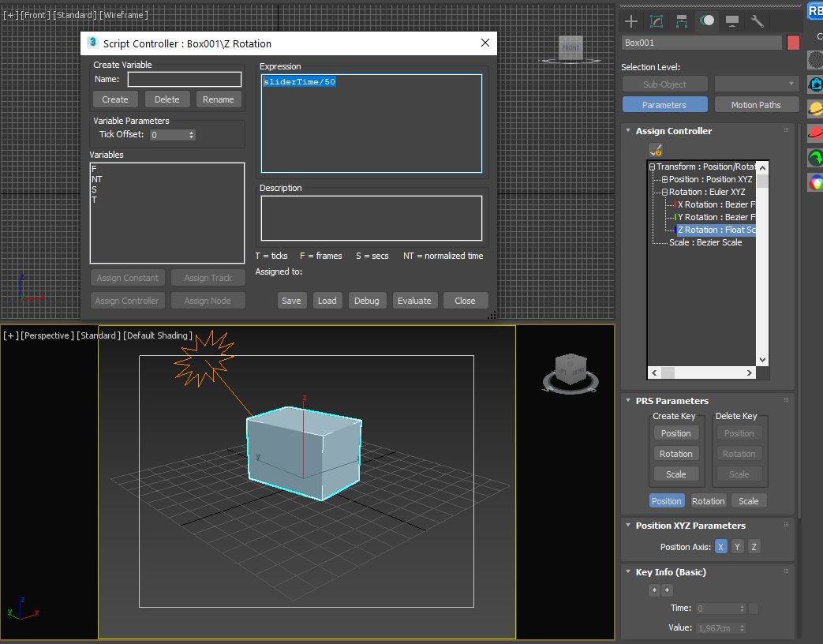Switch to the Modify panel icon
Screen dimensions: 823x644
click(x=656, y=21)
